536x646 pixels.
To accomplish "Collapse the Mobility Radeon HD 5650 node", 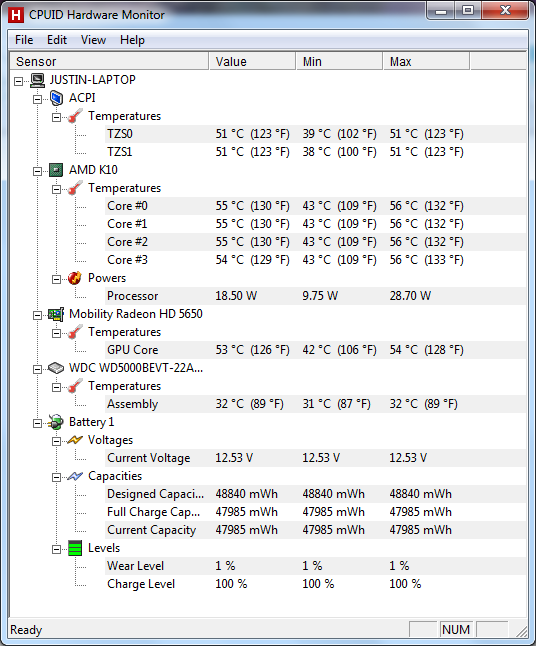I will [x=37, y=316].
